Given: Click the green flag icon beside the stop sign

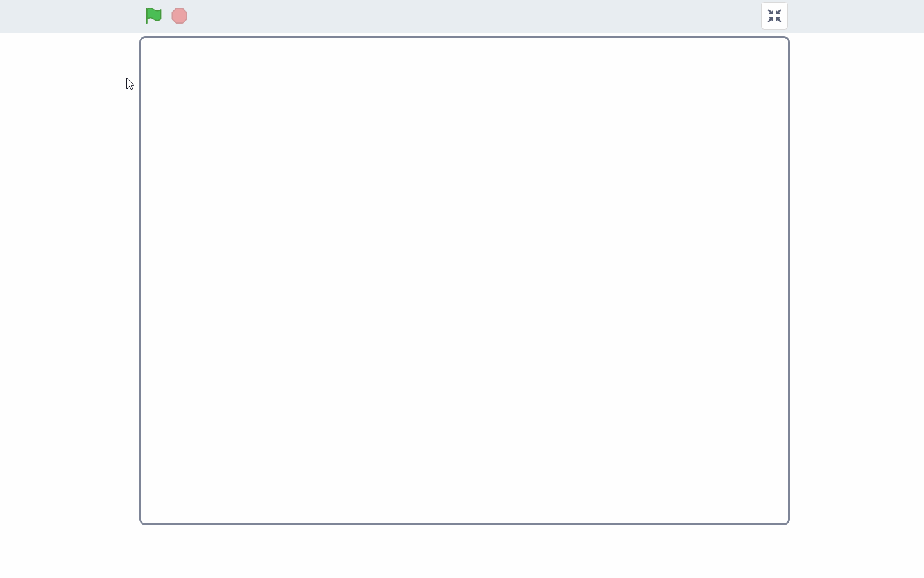Looking at the screenshot, I should tap(153, 16).
